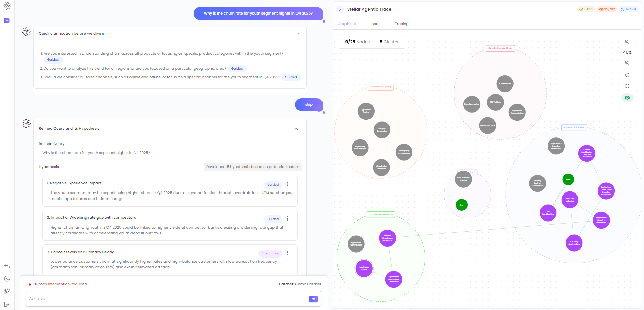Select the green Start node
This screenshot has height=310, width=644.
(568, 179)
